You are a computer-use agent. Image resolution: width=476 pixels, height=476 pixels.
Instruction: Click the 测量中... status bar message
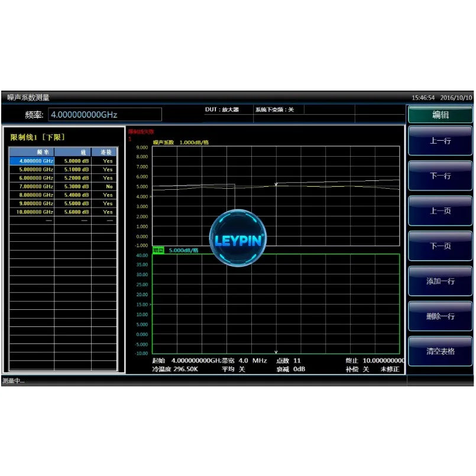(x=14, y=381)
